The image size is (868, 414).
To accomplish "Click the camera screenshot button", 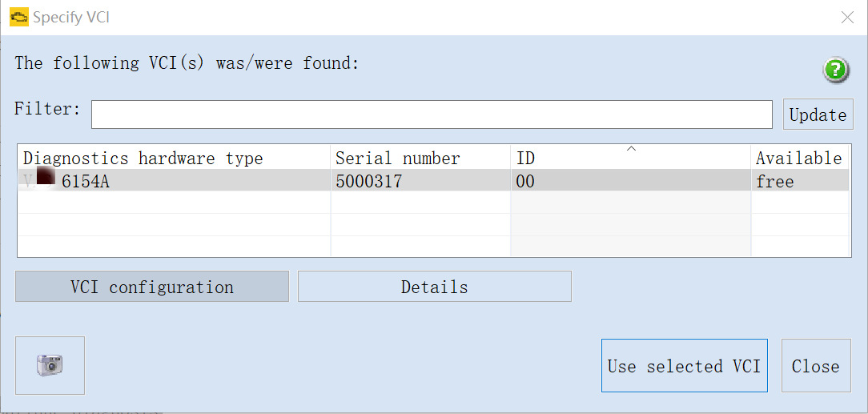I will tap(50, 365).
